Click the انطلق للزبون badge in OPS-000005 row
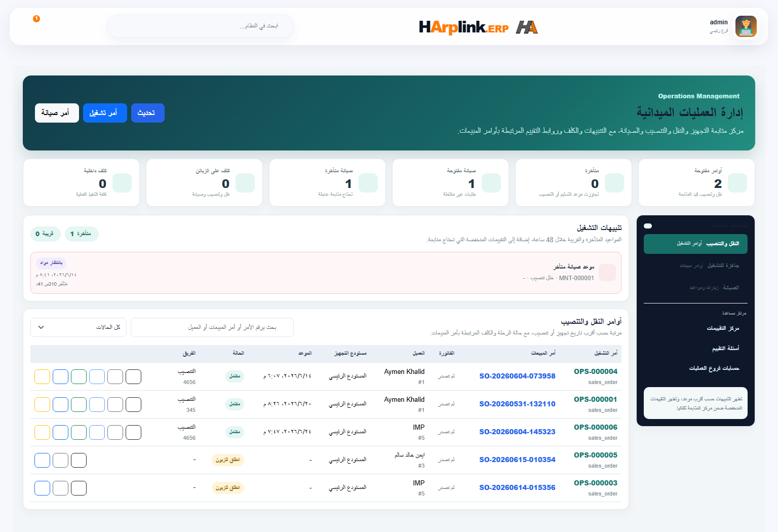Image resolution: width=778 pixels, height=532 pixels. click(x=228, y=460)
